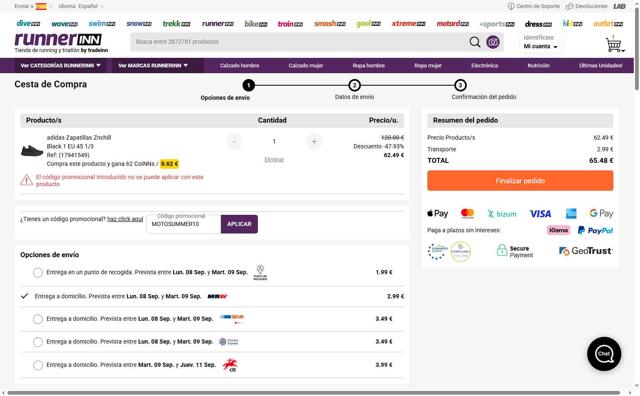Click the horizontal page scrollbar

click(313, 393)
